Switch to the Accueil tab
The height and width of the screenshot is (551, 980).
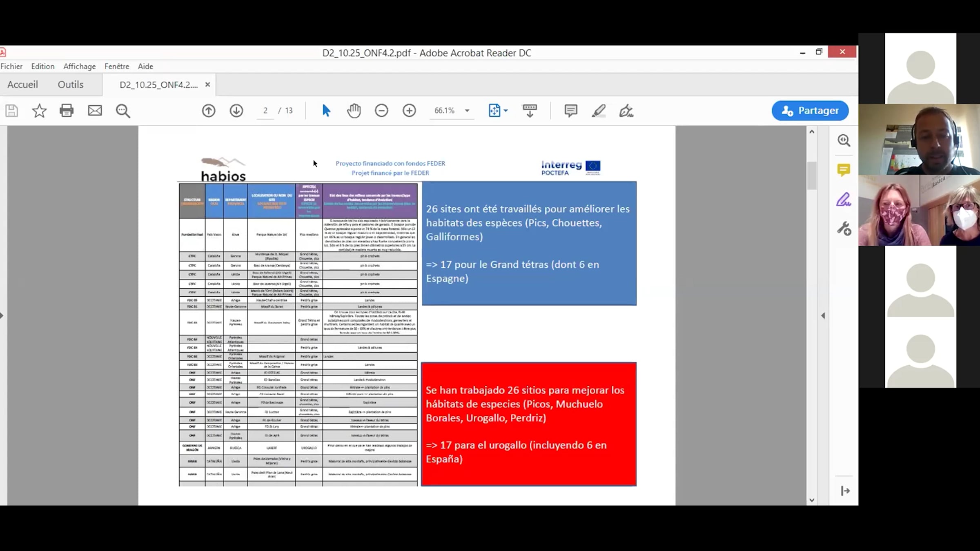(x=22, y=84)
